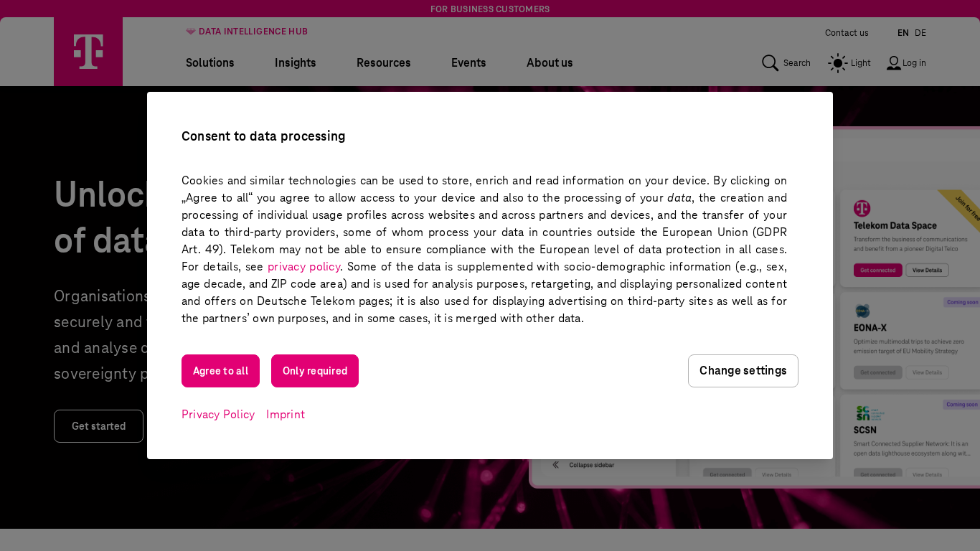Click the Telekom T logo

pos(88,52)
